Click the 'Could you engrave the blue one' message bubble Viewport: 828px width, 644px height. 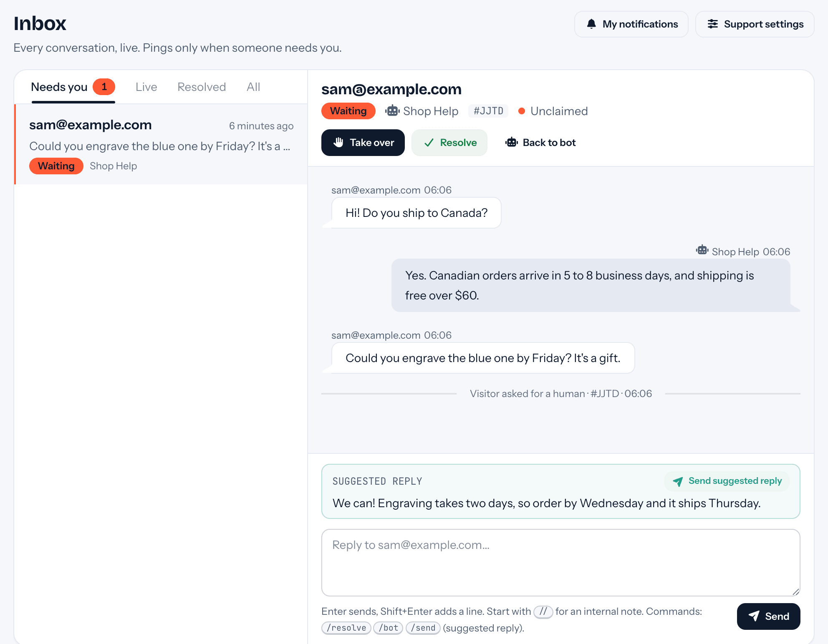(x=483, y=358)
